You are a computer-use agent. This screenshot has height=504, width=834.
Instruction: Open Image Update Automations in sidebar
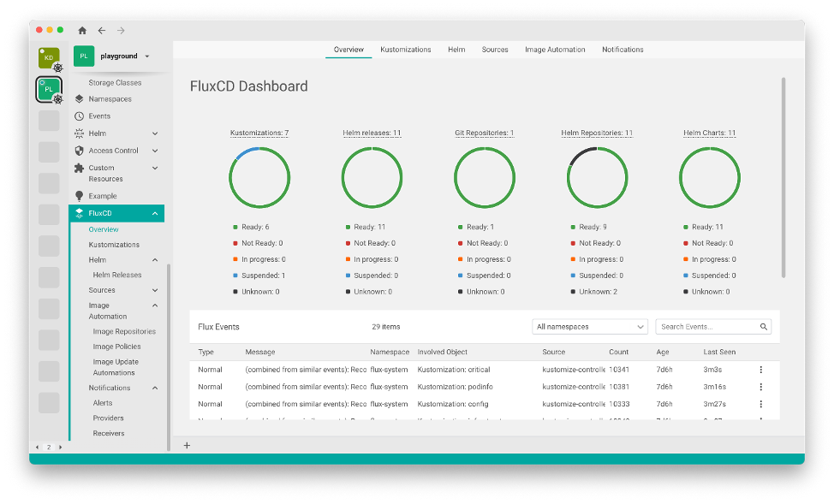pyautogui.click(x=116, y=367)
